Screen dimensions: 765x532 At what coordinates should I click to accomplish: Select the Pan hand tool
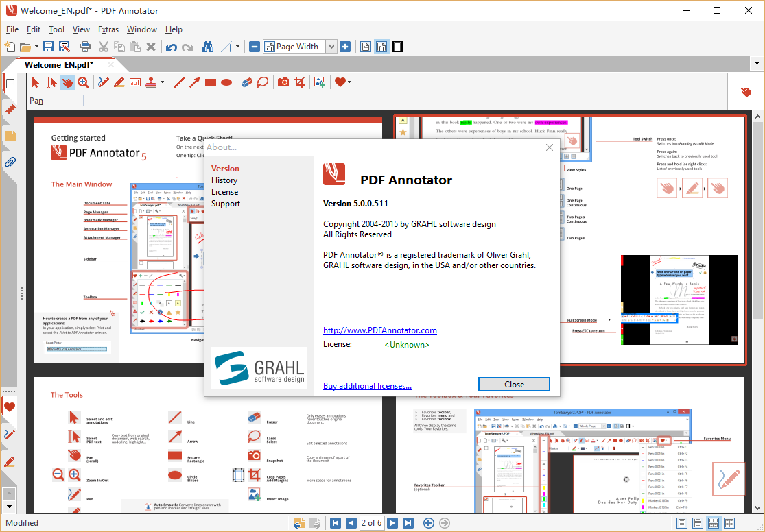click(67, 82)
